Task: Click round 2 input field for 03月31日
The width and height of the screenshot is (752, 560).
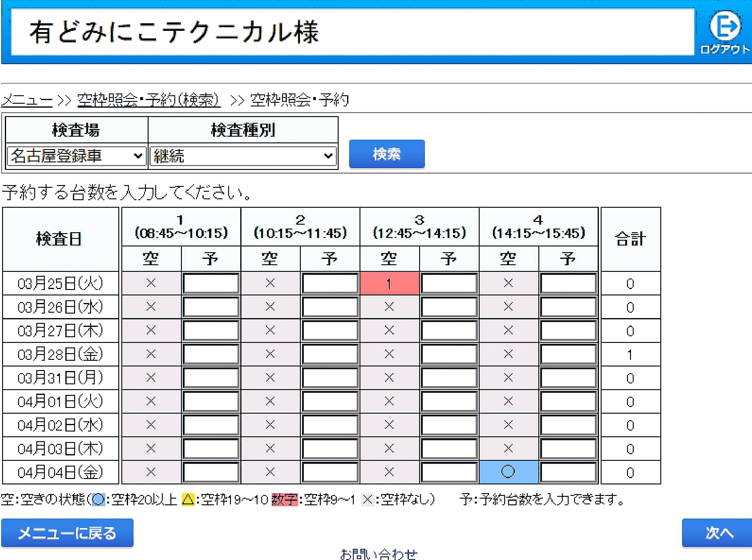Action: point(330,378)
